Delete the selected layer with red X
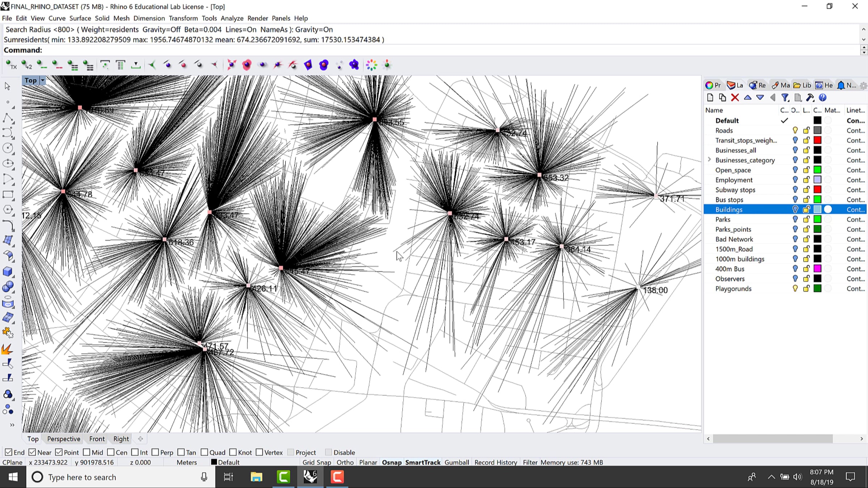The width and height of the screenshot is (868, 488). click(735, 98)
